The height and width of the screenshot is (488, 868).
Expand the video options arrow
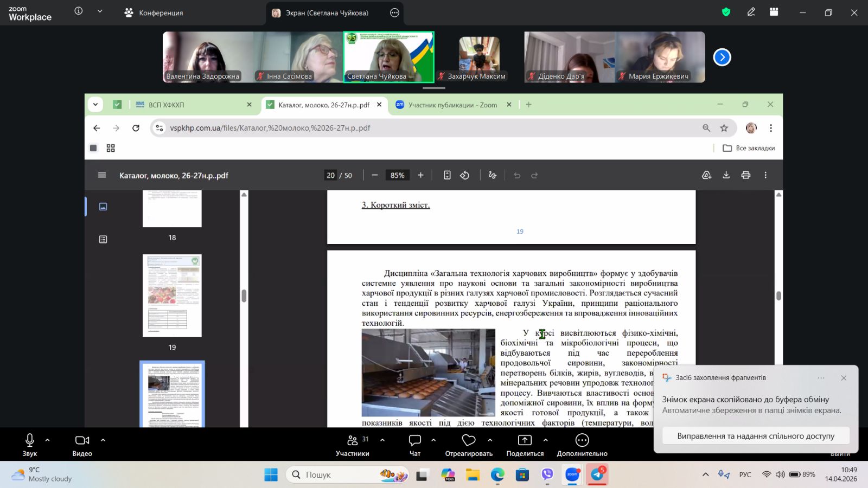[x=103, y=440]
